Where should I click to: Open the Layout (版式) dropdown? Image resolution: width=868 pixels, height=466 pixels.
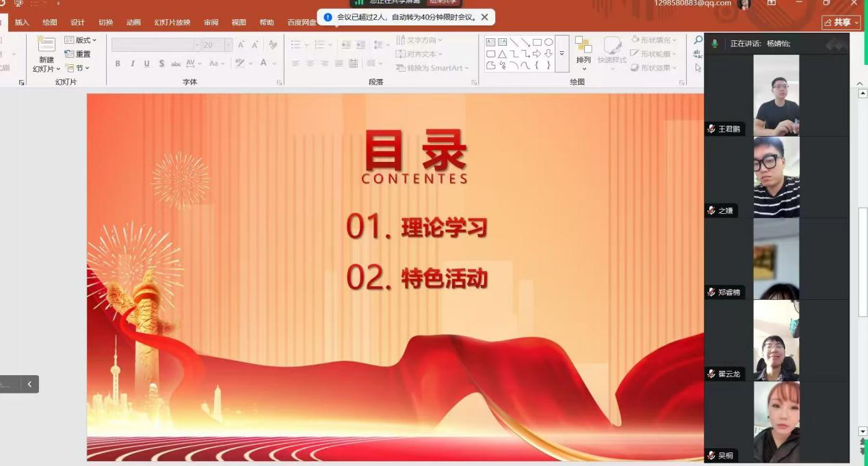pyautogui.click(x=81, y=40)
